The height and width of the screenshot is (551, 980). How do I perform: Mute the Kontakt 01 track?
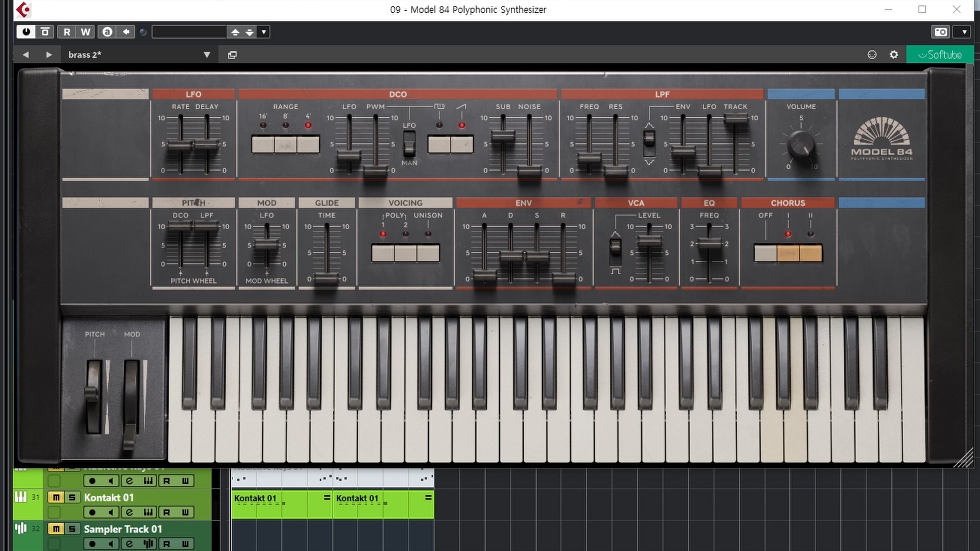coord(56,497)
